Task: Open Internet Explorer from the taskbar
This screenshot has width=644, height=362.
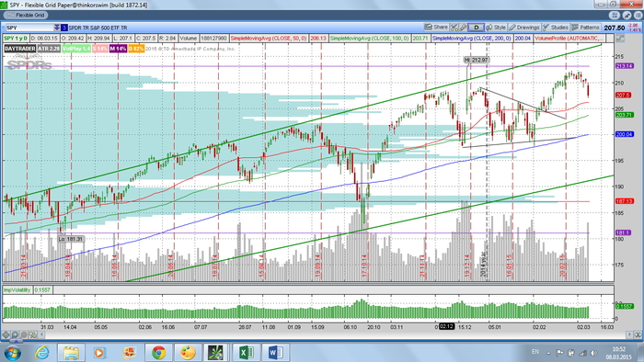Action: (42, 352)
